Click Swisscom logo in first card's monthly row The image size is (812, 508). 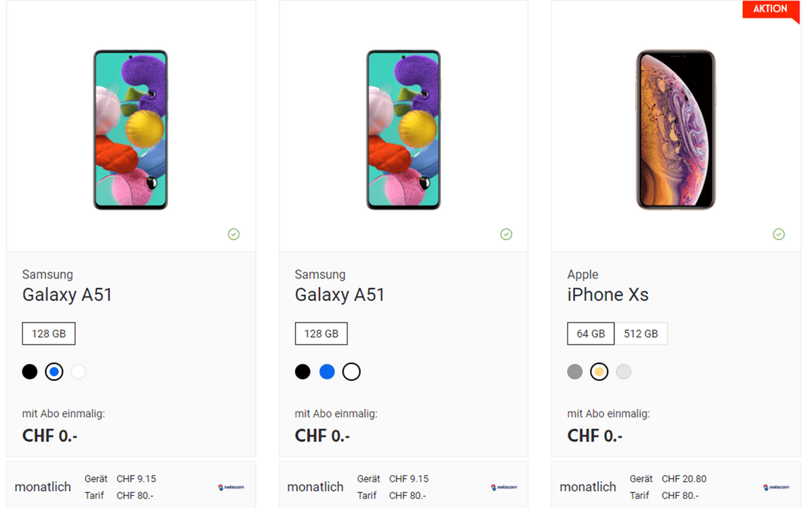(x=231, y=487)
